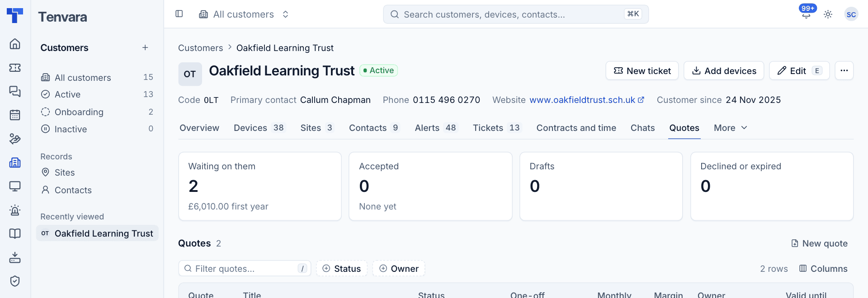868x298 pixels.
Task: Add a Status filter to quotes
Action: pos(342,269)
